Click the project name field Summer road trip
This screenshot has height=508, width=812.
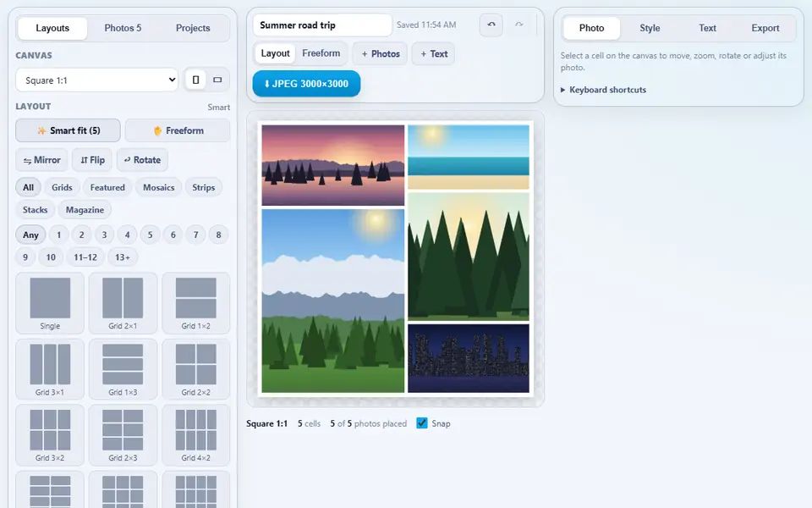[322, 25]
